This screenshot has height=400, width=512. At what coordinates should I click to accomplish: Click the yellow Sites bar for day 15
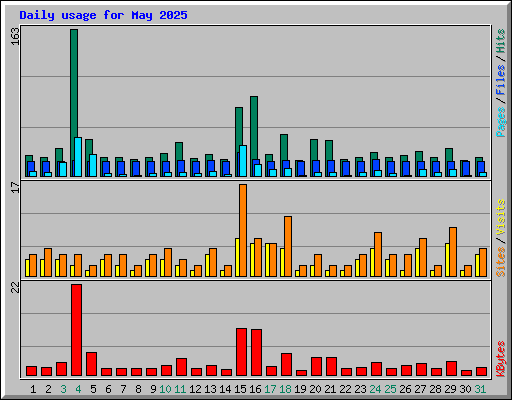tap(237, 257)
